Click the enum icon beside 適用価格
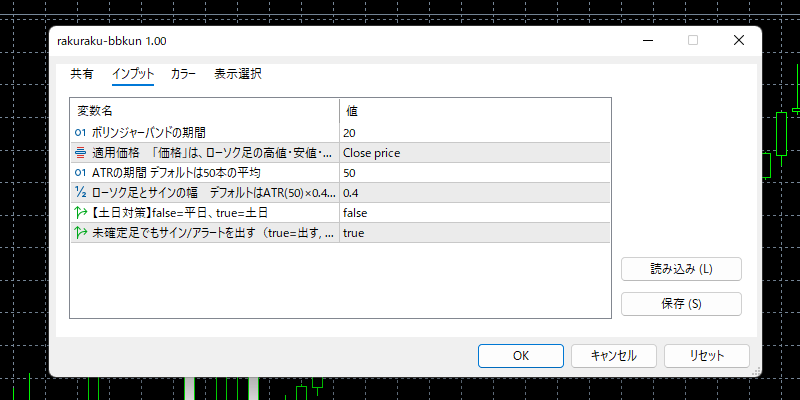The image size is (800, 400). point(81,153)
